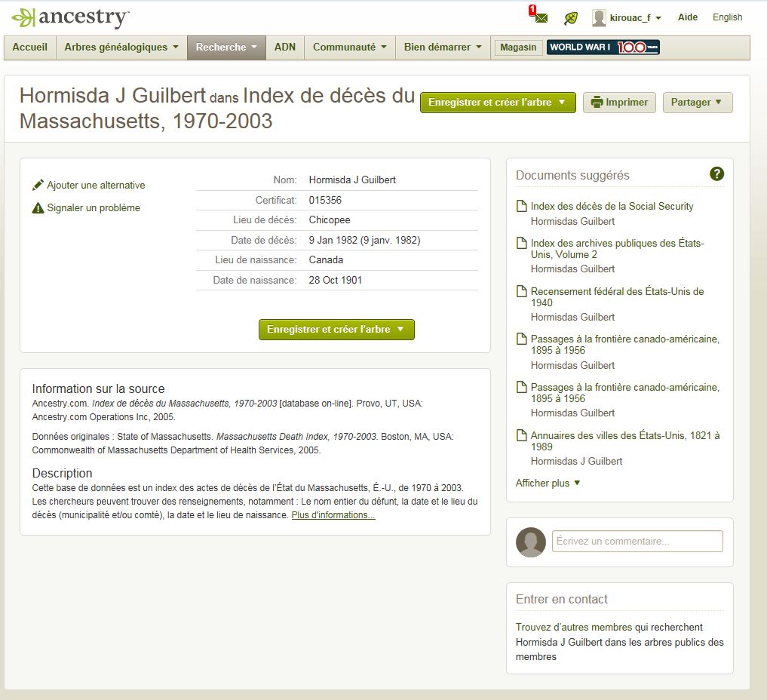Click the warning triangle icon for Signaler un problème
Viewport: 767px width, 700px height.
point(38,208)
